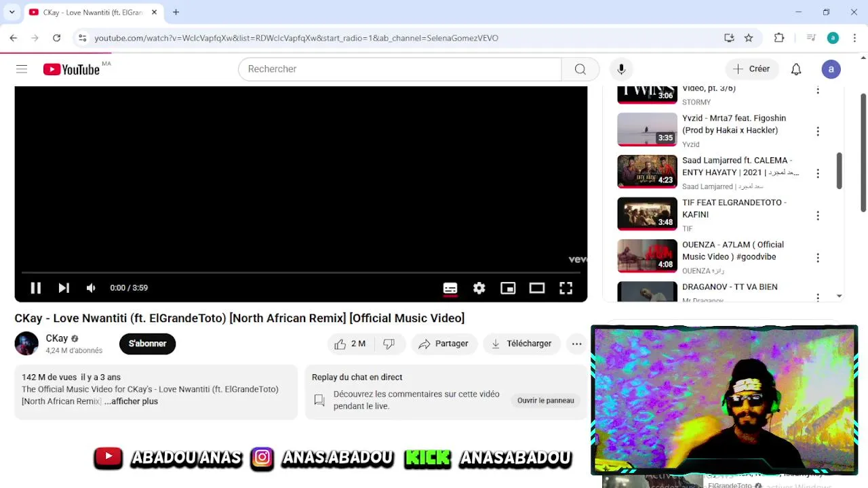Close the CKay browser tab

click(x=154, y=12)
